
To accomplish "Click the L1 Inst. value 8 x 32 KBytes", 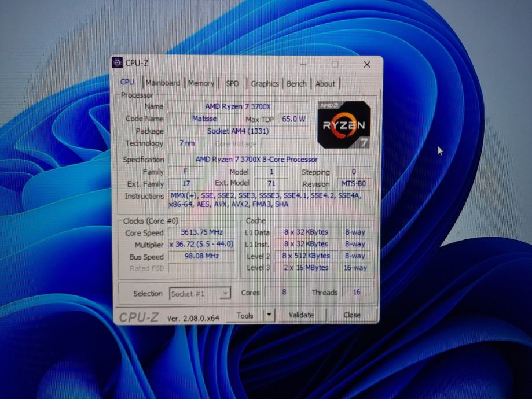I will tap(306, 244).
